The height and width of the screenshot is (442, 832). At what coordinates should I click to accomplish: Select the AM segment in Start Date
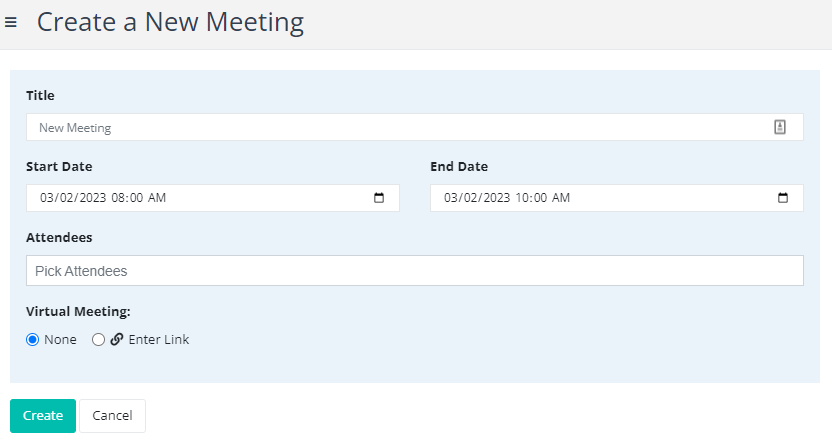[x=157, y=198]
